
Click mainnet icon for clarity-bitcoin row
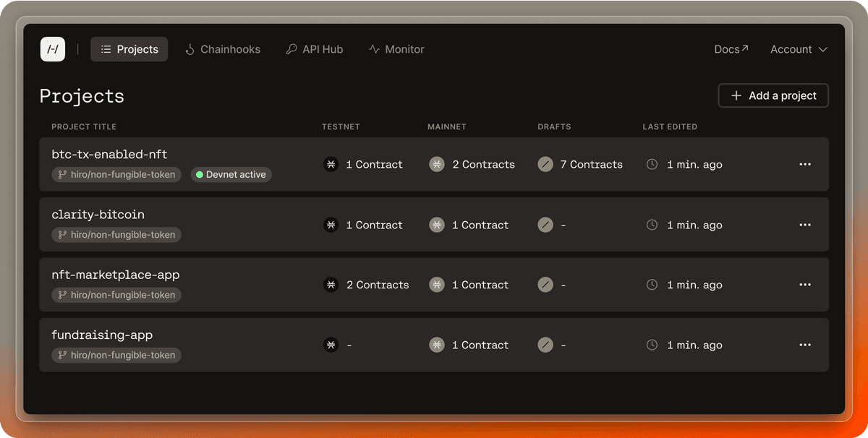tap(436, 225)
